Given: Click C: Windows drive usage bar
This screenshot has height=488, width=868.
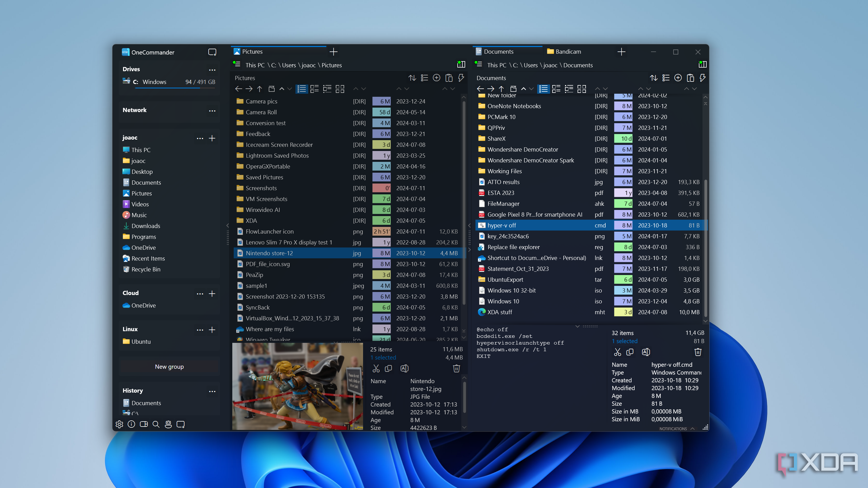Looking at the screenshot, I should (x=175, y=88).
